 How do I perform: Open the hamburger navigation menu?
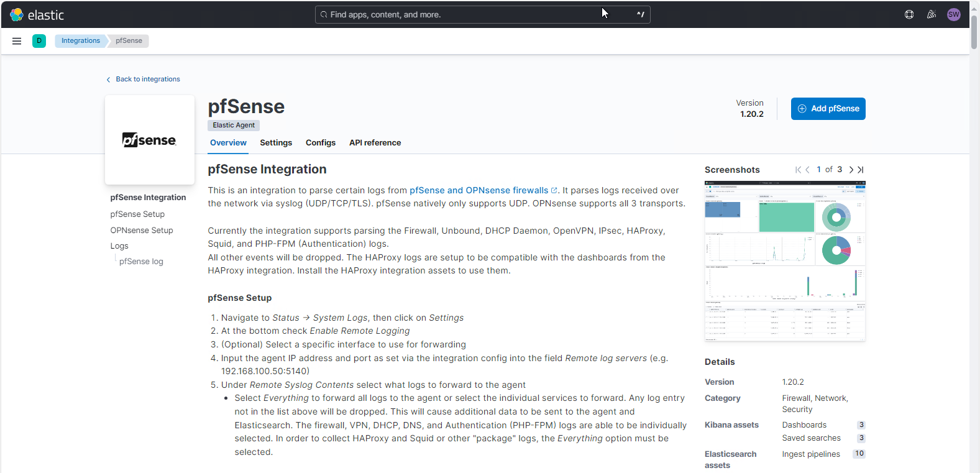17,41
